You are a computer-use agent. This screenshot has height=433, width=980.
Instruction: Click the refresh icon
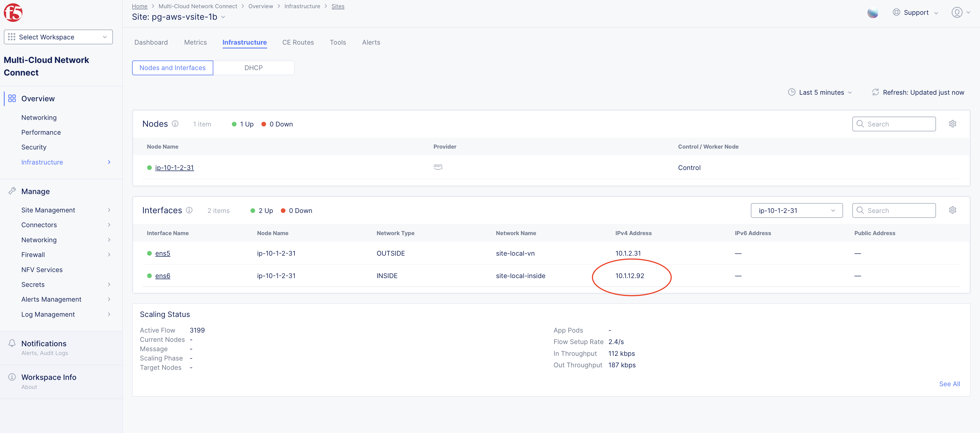pos(875,92)
